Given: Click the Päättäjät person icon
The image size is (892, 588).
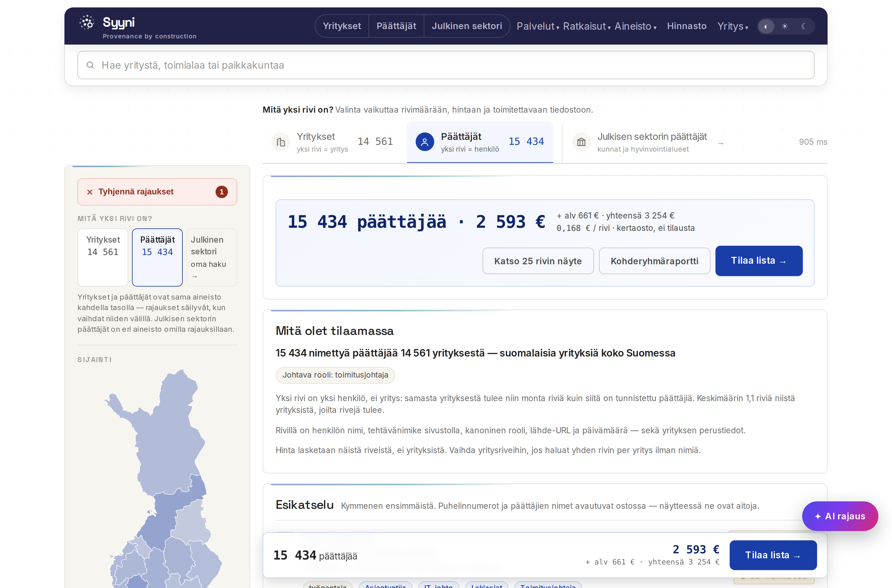Looking at the screenshot, I should (x=424, y=142).
